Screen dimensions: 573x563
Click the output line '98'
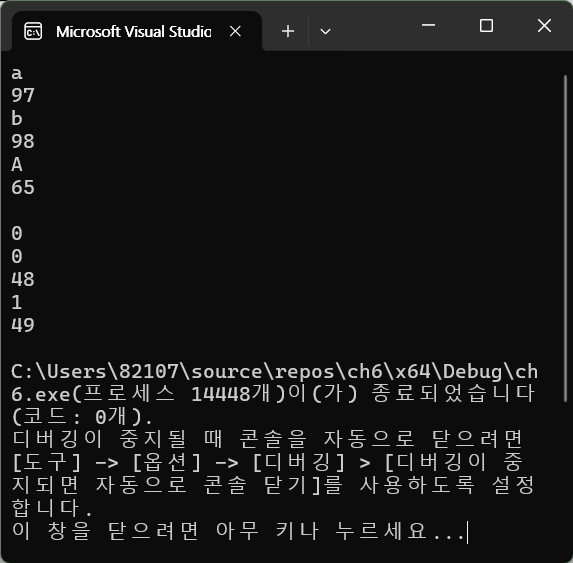click(x=23, y=141)
